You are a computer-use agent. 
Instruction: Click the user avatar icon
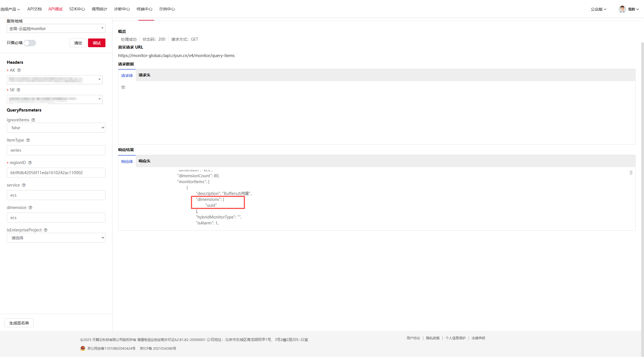[x=622, y=9]
